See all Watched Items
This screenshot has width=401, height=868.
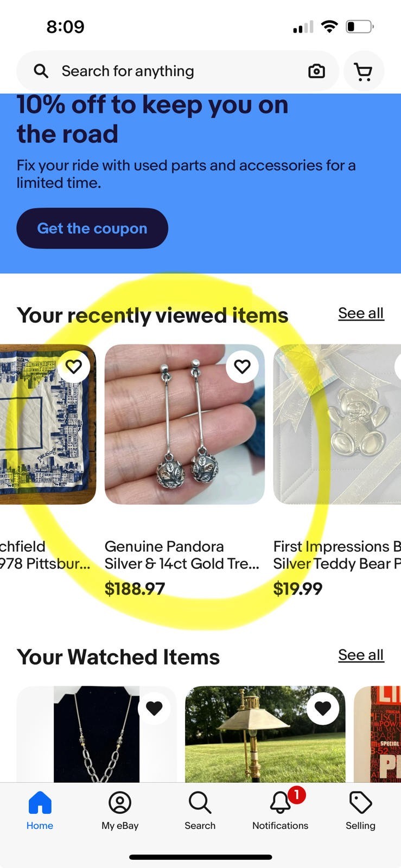click(361, 655)
